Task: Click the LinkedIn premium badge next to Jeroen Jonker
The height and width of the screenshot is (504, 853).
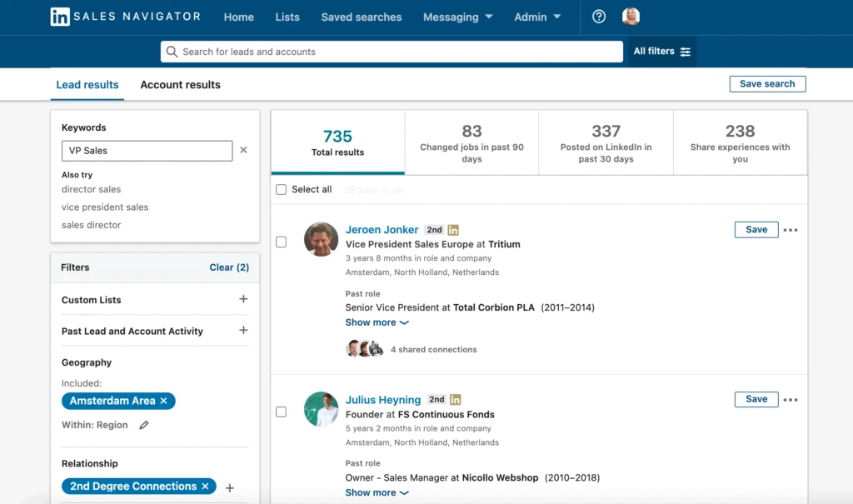Action: click(453, 230)
